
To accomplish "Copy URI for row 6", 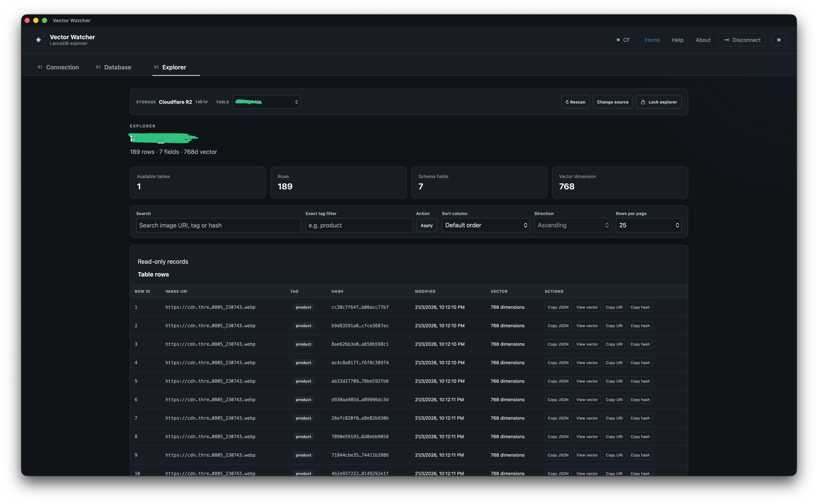I will tap(614, 400).
